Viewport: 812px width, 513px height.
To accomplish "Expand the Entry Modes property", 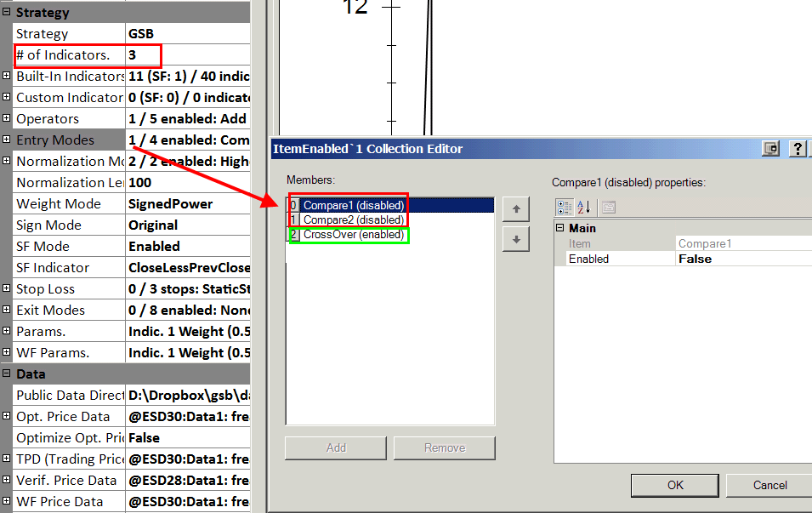I will pos(7,140).
